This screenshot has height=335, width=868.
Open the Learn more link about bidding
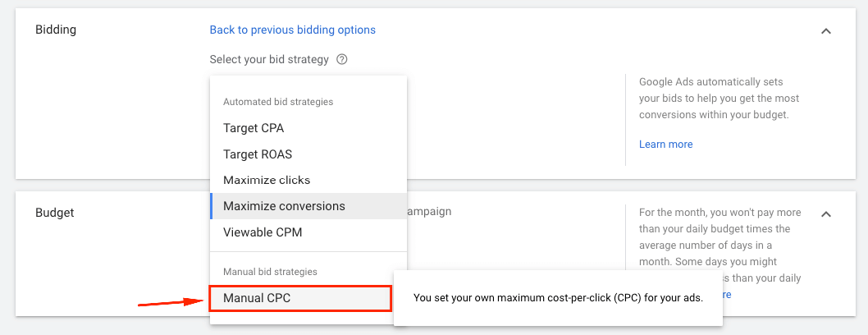tap(665, 145)
